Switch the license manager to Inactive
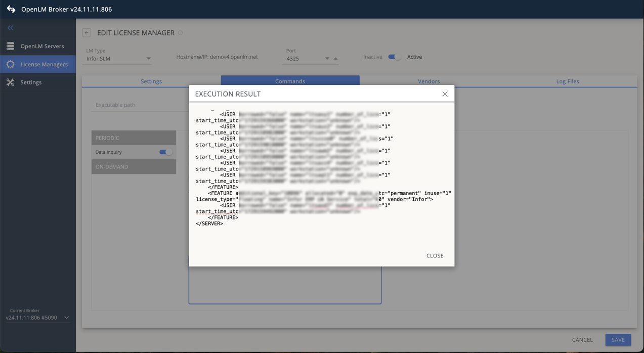The image size is (644, 353). point(394,57)
